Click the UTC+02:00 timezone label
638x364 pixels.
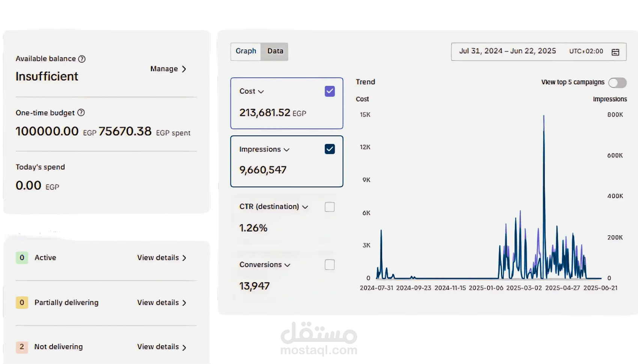point(586,51)
